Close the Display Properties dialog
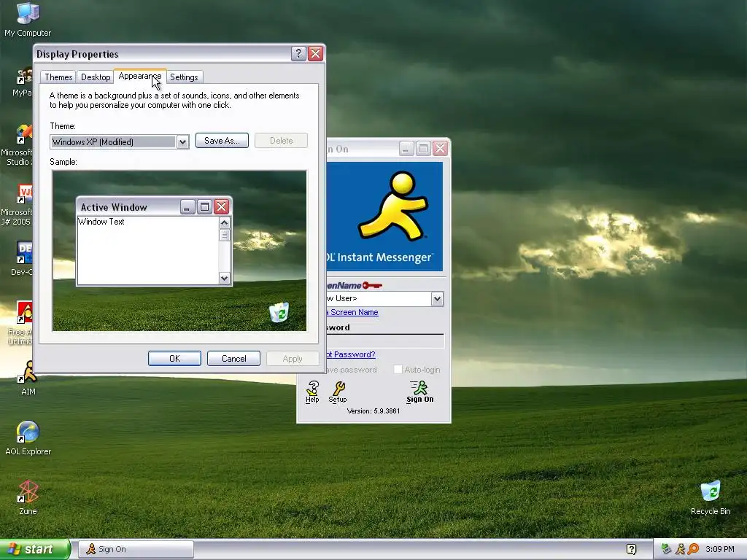This screenshot has width=747, height=560. [315, 53]
